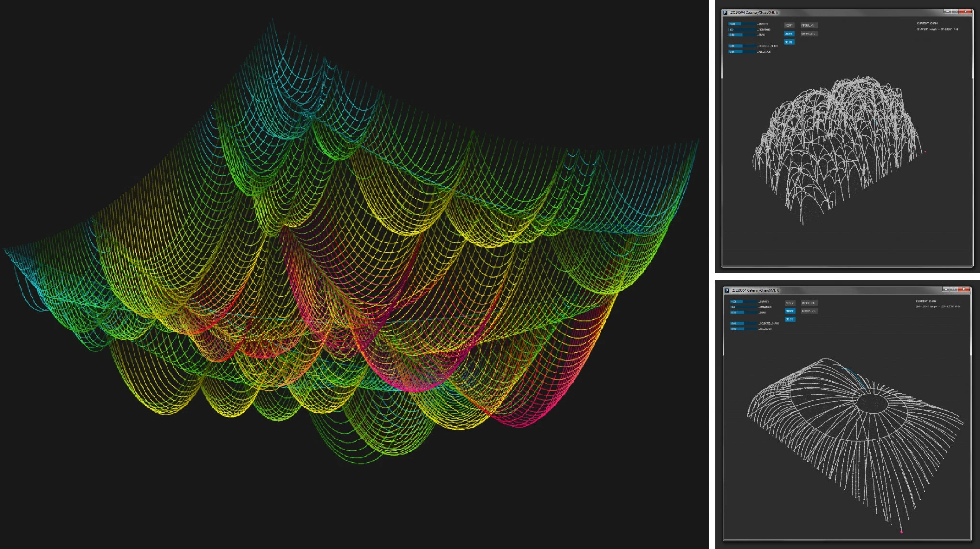Click Processing app icon in top title bar

pyautogui.click(x=725, y=12)
